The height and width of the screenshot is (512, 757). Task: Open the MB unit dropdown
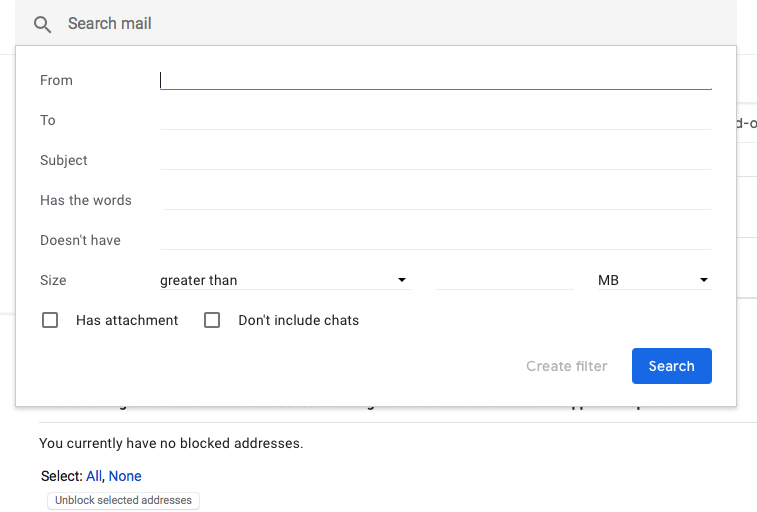[654, 280]
